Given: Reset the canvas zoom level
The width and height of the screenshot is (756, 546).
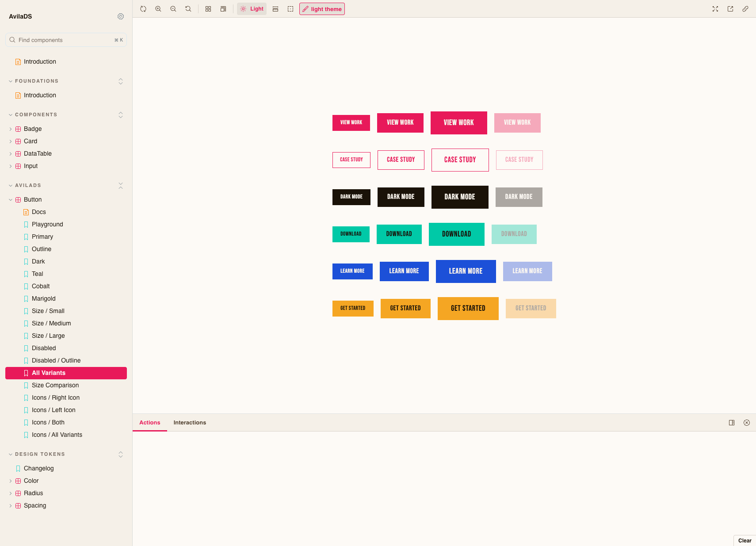Looking at the screenshot, I should [188, 8].
